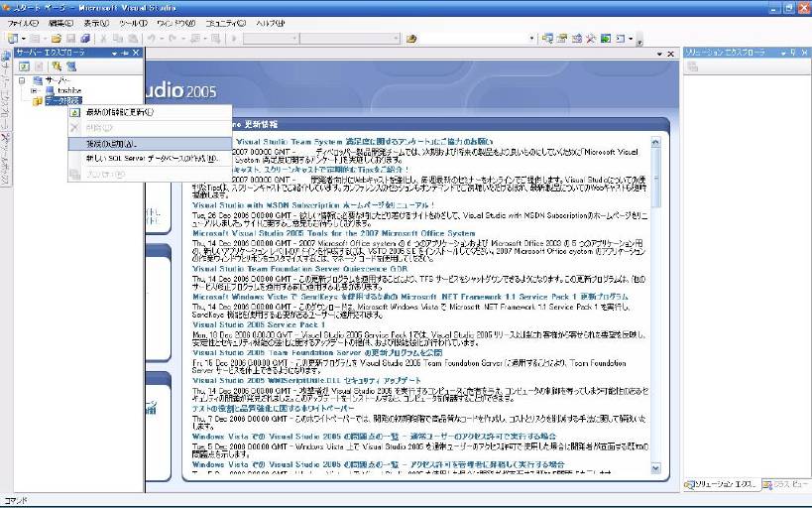The height and width of the screenshot is (508, 812).
Task: Open the ウィンドウ menu
Action: 176,24
